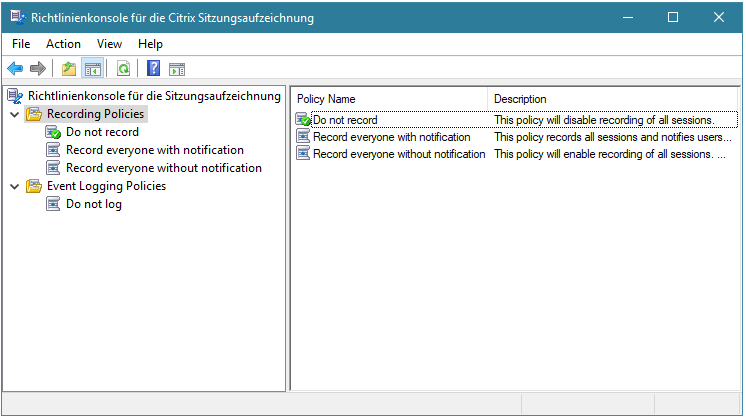
Task: Select 'Record everyone without notification' list row icon
Action: click(303, 154)
